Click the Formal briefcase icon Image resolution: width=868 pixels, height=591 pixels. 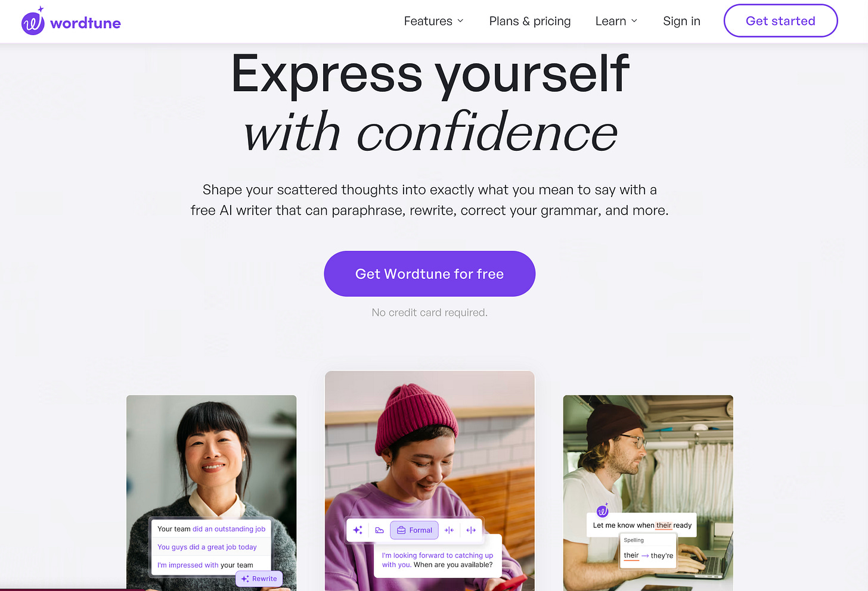[401, 530]
